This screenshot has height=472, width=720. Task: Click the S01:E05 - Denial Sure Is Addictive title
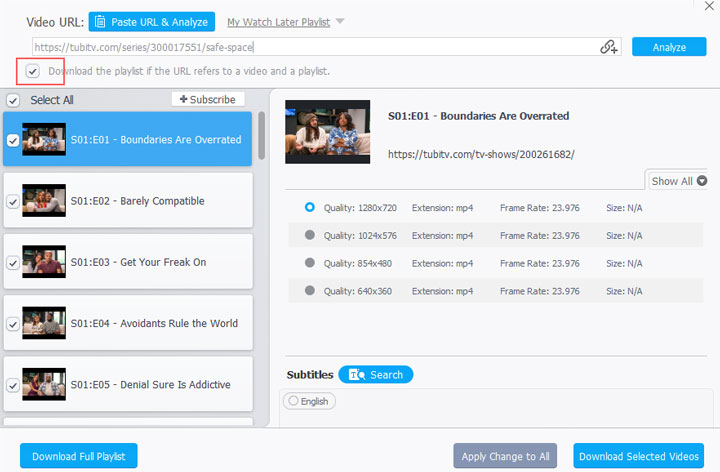pos(151,385)
